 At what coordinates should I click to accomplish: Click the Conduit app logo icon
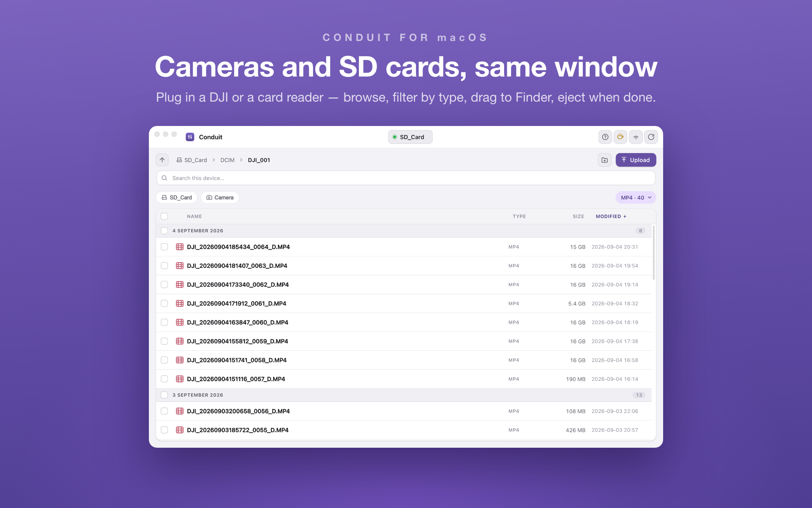coord(190,137)
